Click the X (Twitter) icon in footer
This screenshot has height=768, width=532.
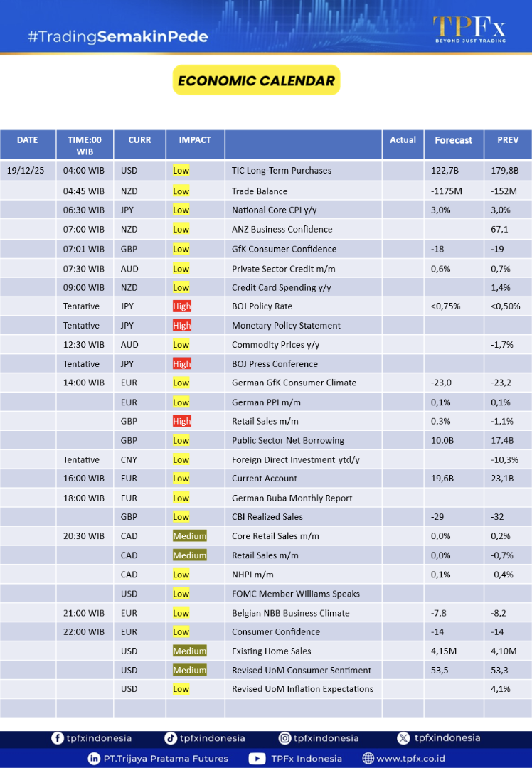coord(404,738)
